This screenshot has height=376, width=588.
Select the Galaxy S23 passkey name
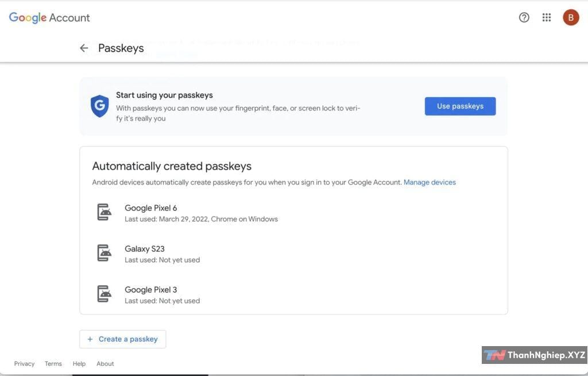(x=144, y=249)
